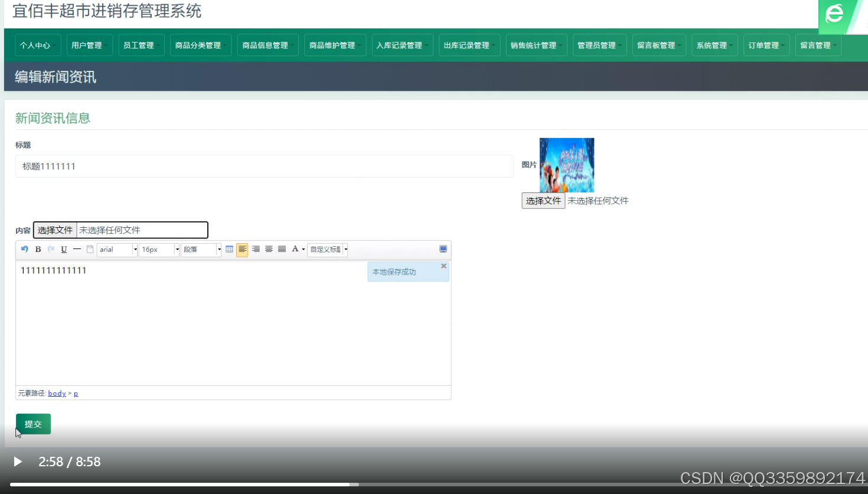Open the '自定义标题' dropdown
868x494 pixels.
[328, 250]
